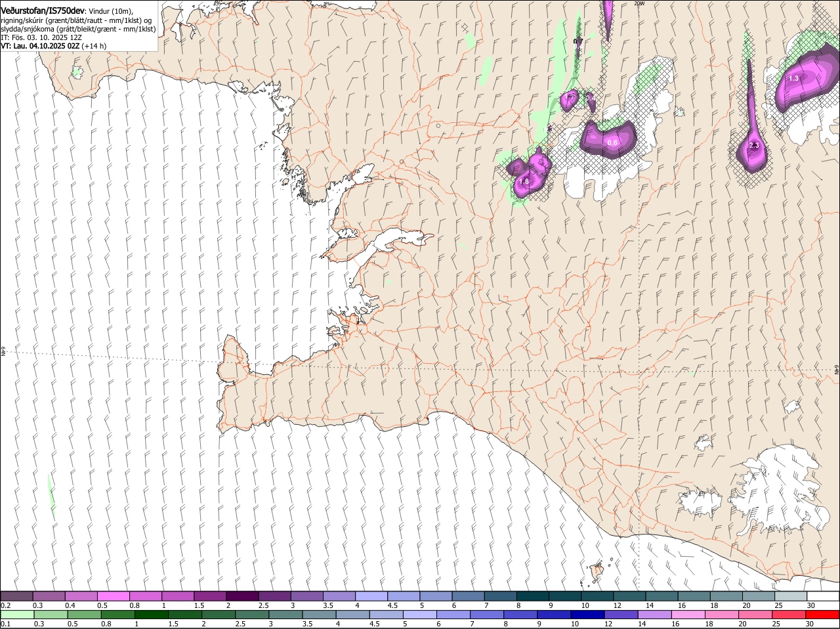This screenshot has height=629, width=840.
Task: Click the 'Veðurstofan/IS750dev' title text
Action: (x=43, y=11)
